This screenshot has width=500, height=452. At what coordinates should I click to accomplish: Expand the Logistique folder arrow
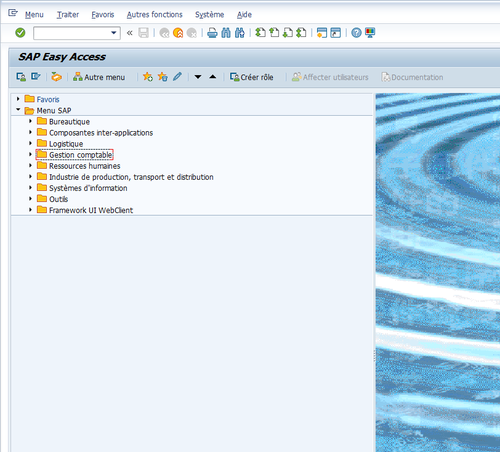click(x=30, y=143)
